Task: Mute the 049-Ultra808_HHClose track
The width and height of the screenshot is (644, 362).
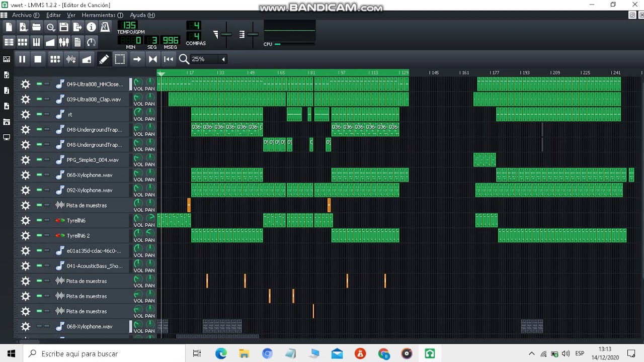Action: coord(39,84)
